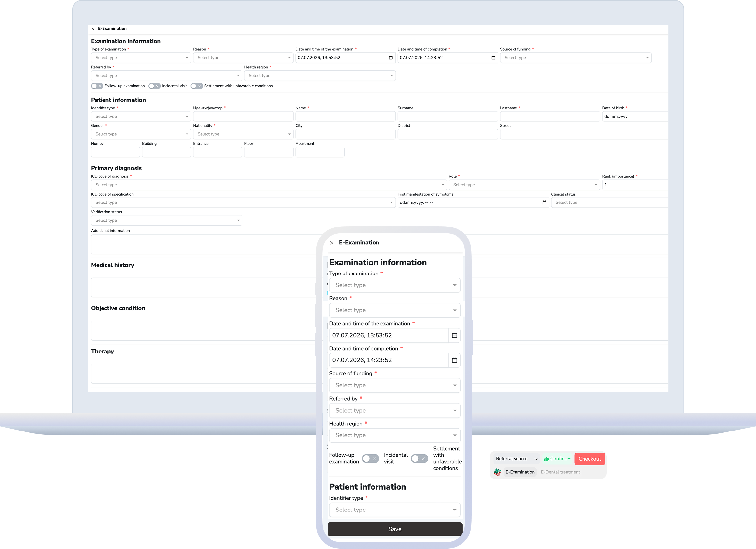
Task: Open the Referral source dropdown
Action: click(x=516, y=459)
